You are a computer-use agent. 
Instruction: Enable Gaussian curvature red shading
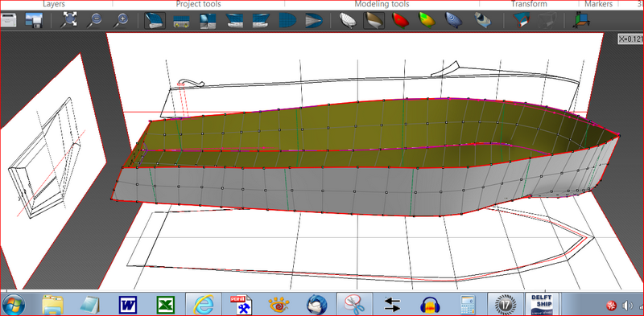400,20
